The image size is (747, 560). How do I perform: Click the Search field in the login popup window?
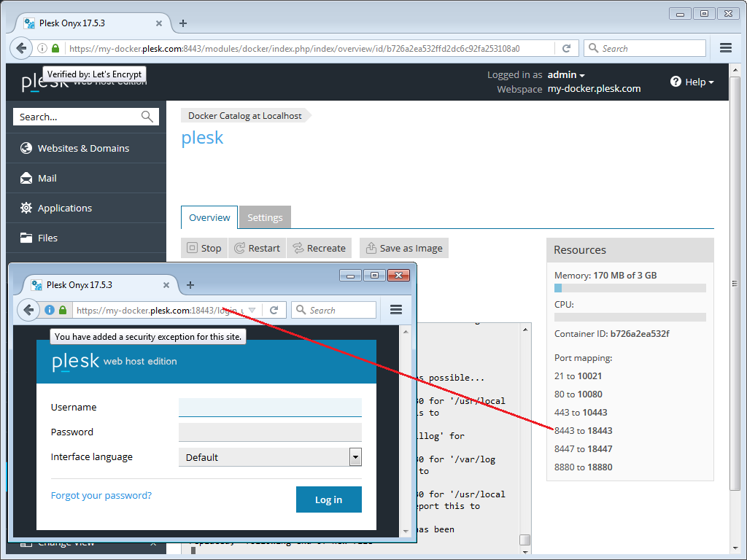tap(333, 310)
